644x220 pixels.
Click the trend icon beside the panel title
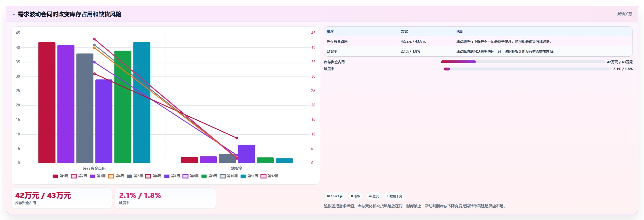[x=14, y=14]
